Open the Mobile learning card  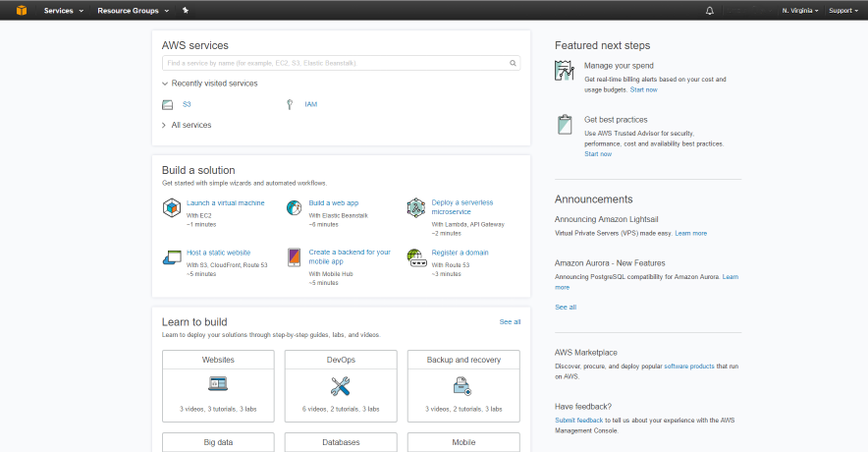coord(463,442)
